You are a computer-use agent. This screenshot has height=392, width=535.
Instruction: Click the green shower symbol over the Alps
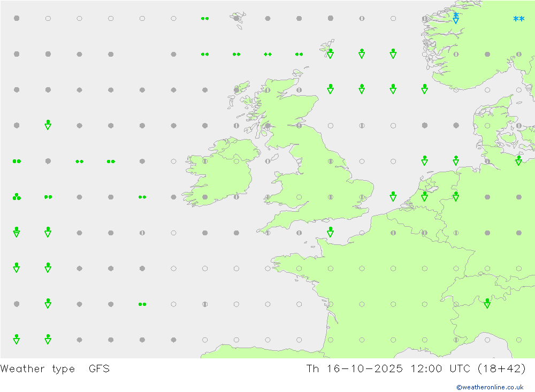[487, 303]
